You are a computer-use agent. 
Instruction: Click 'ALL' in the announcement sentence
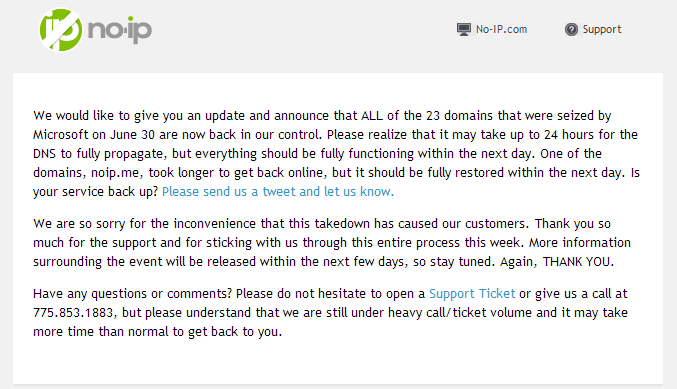click(x=372, y=116)
